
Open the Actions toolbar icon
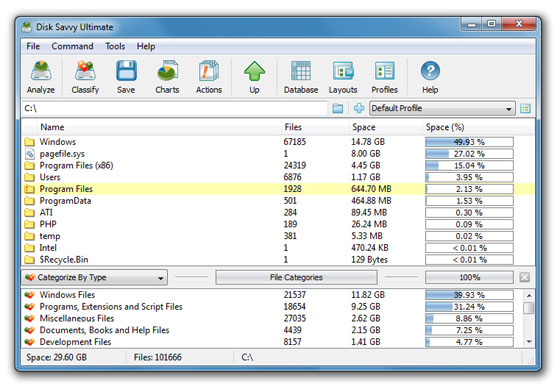pyautogui.click(x=209, y=77)
